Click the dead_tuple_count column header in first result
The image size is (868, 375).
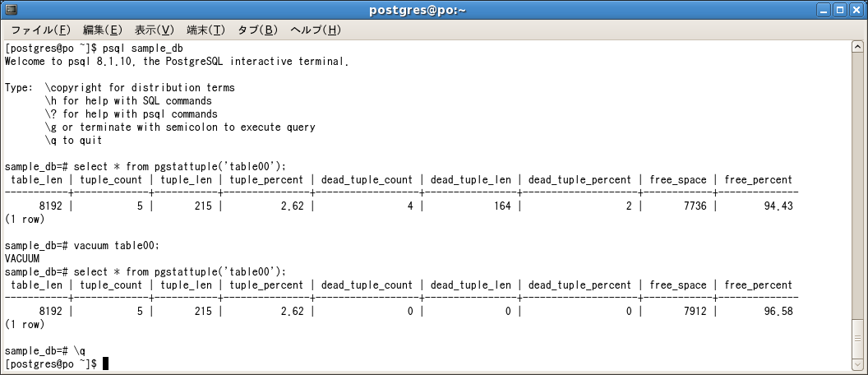367,180
